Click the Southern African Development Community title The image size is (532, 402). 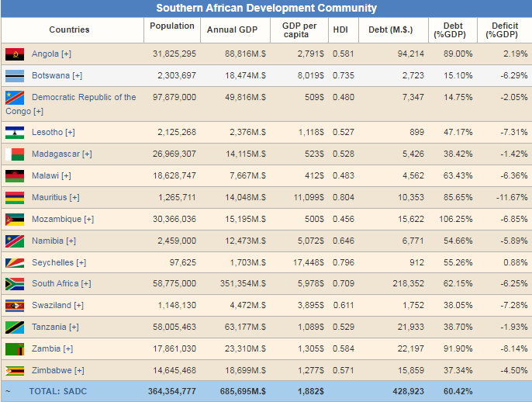pos(266,8)
